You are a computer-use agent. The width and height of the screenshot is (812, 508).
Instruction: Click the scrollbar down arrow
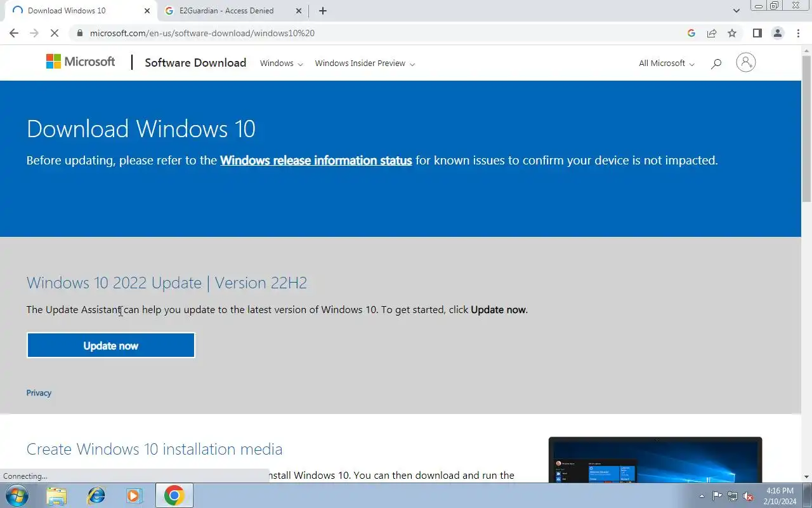[x=806, y=477]
